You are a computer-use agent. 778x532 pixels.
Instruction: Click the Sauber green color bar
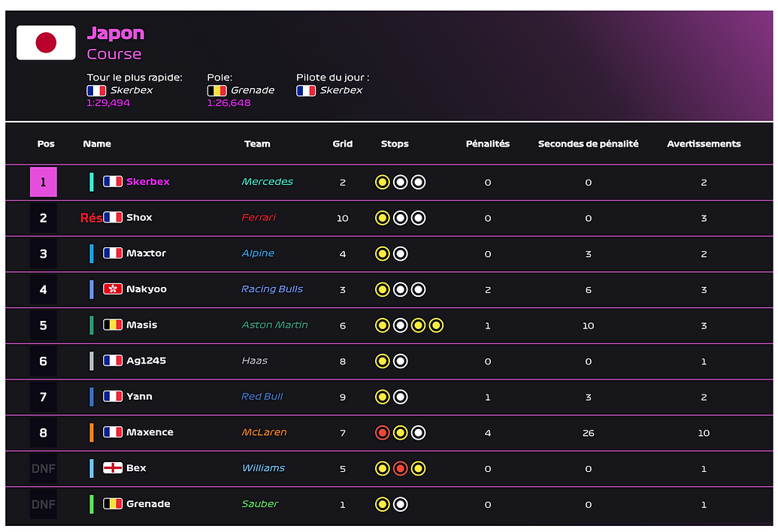[x=91, y=504]
